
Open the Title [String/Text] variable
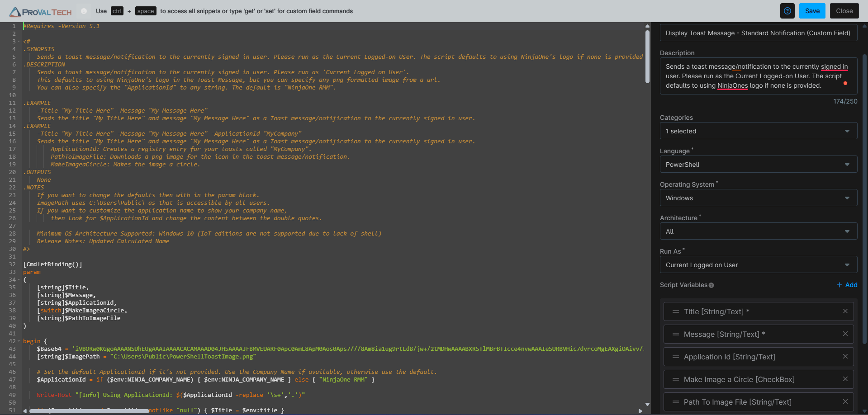(x=759, y=311)
